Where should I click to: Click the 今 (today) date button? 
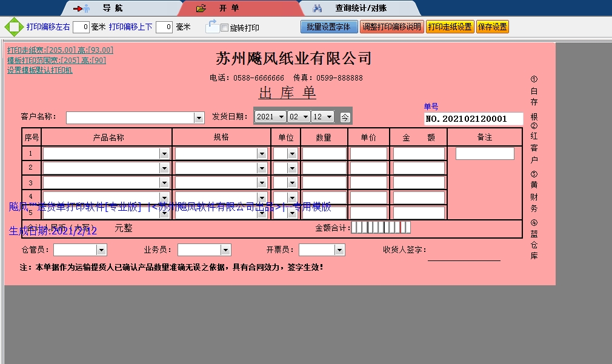pyautogui.click(x=345, y=117)
